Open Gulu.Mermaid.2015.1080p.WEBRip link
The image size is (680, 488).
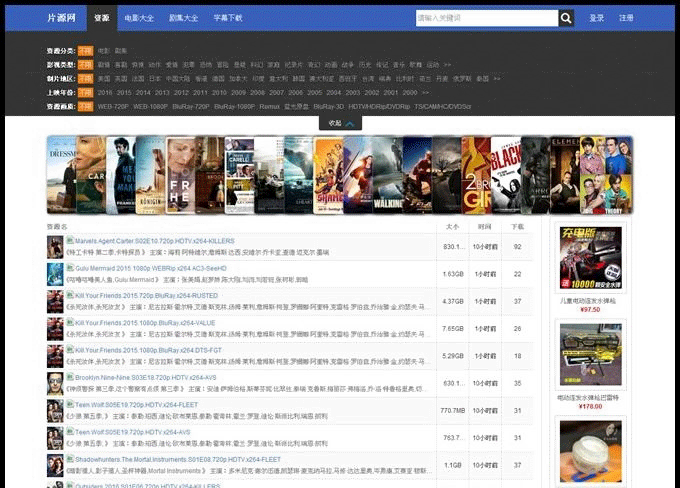click(151, 268)
